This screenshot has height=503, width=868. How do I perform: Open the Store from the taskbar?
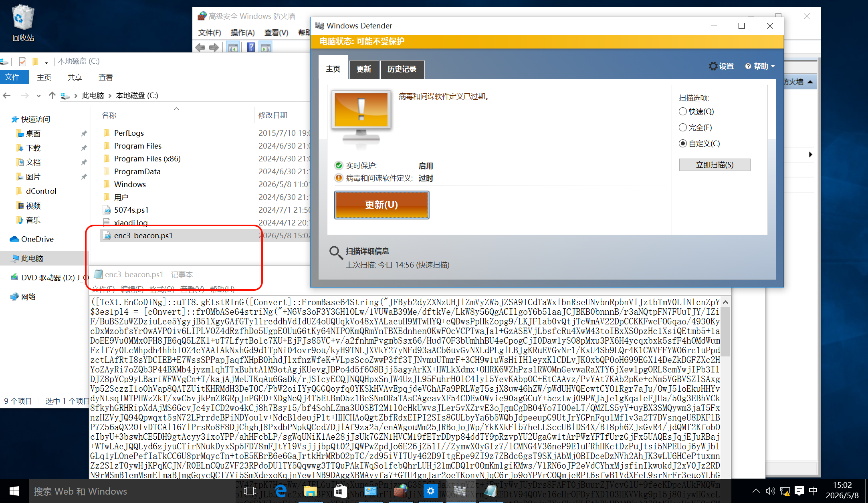[340, 491]
